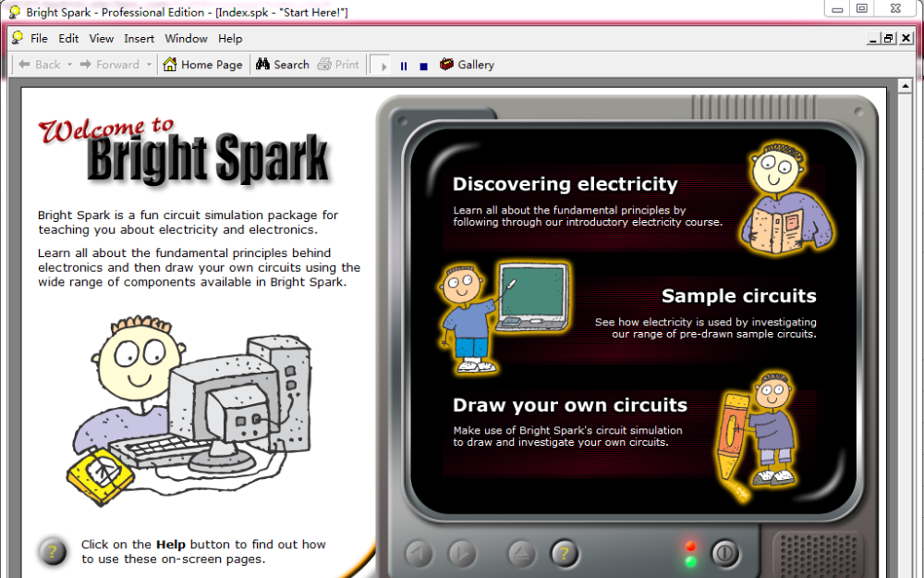Click the scrollbar up arrow

tap(906, 86)
